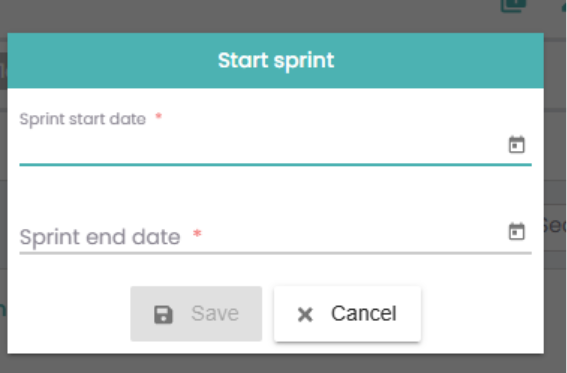Open the Sprint end date calendar picker
The width and height of the screenshot is (567, 373).
pyautogui.click(x=516, y=231)
